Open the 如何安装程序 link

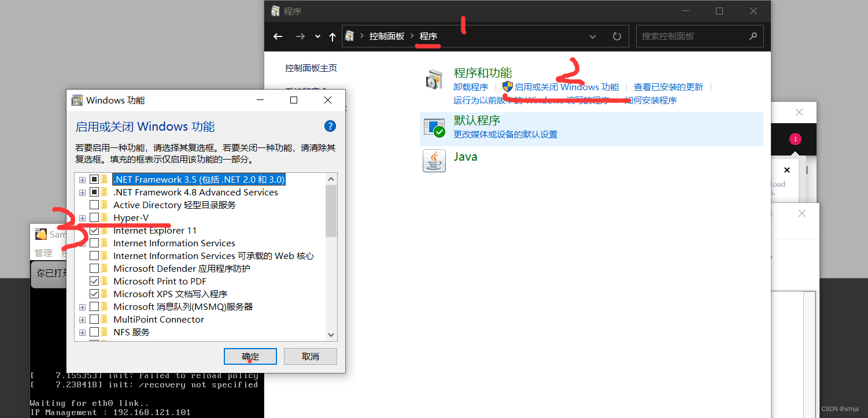click(651, 100)
